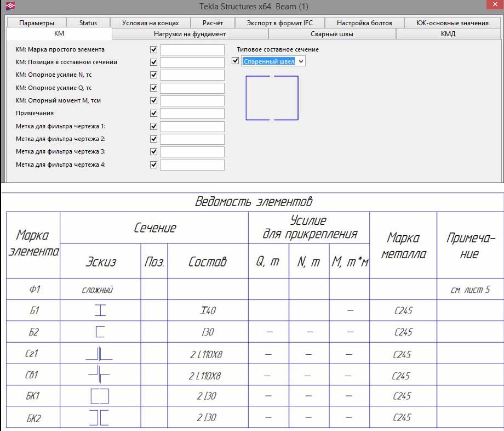Click the cross angle sketch for Св1

99,376
